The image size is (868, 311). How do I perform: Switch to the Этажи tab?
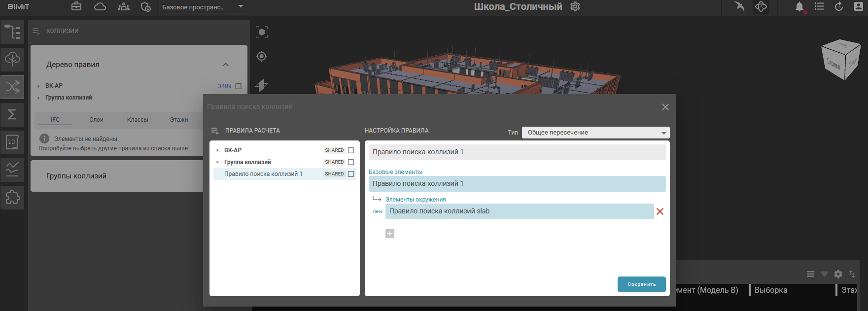tap(179, 120)
